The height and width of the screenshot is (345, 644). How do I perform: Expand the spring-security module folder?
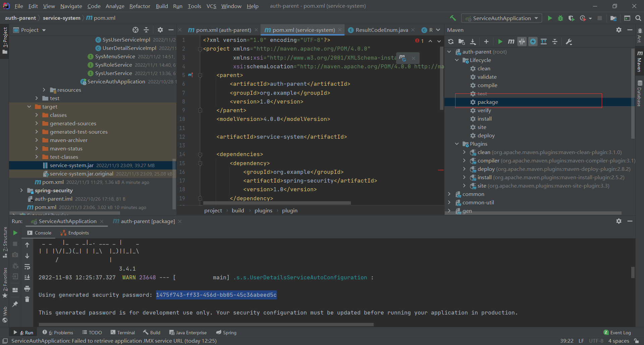(x=21, y=191)
